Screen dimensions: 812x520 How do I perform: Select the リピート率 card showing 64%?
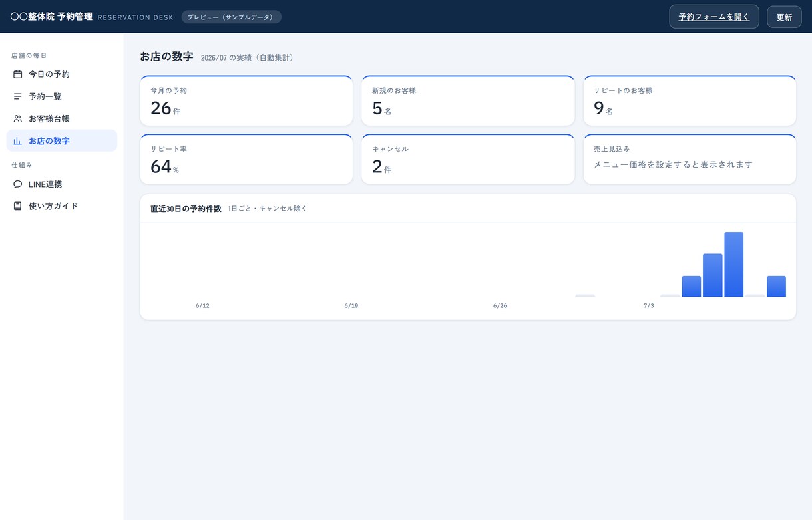click(246, 159)
